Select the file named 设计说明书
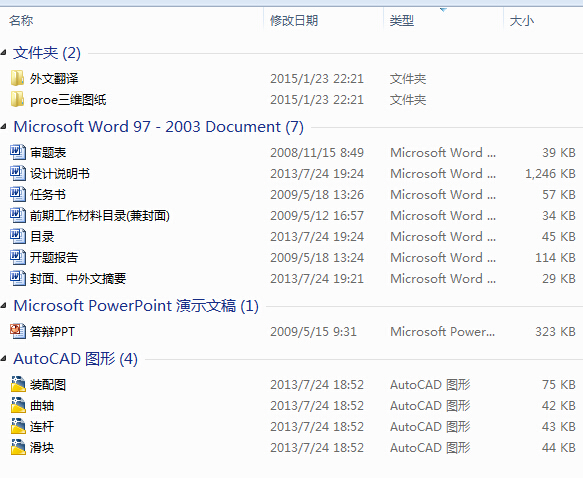The height and width of the screenshot is (478, 583). click(x=60, y=174)
